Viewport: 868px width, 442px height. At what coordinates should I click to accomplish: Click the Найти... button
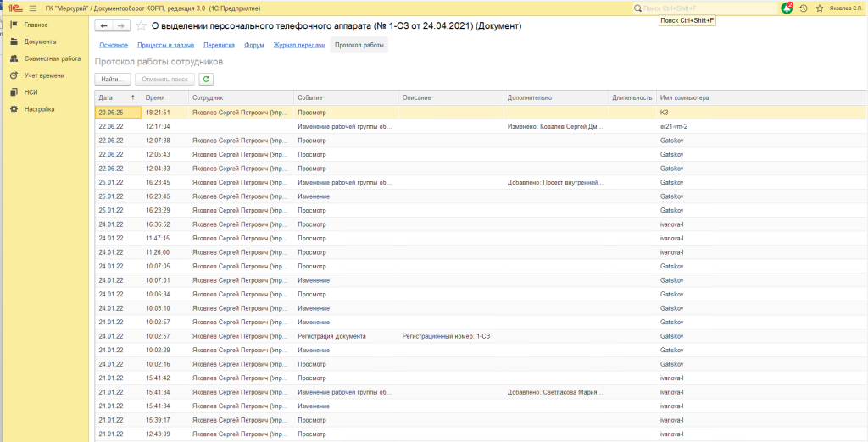point(113,79)
